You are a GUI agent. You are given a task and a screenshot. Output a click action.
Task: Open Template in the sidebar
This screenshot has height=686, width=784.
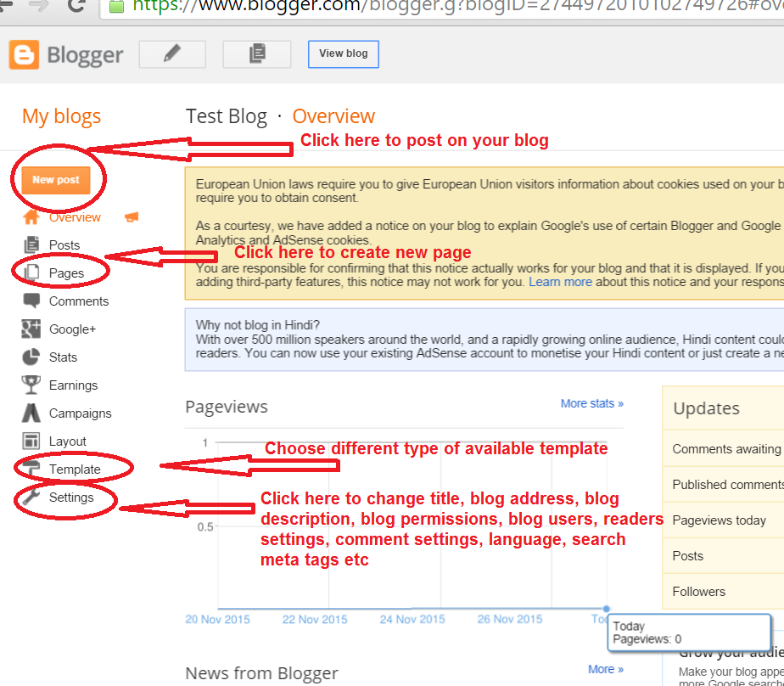coord(75,470)
